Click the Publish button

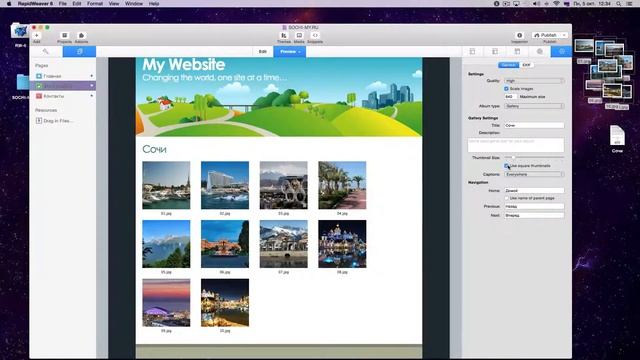pos(546,35)
